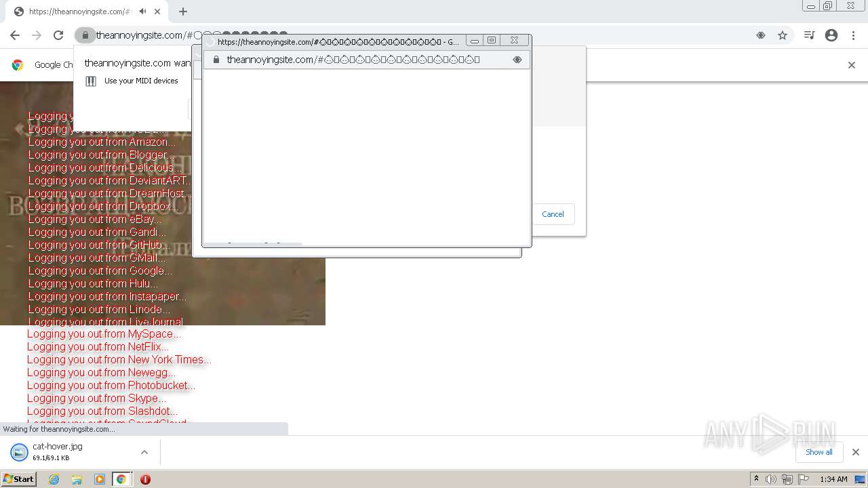The width and height of the screenshot is (868, 488).
Task: Click 'Logging you out from Newegg...' text
Action: 101,372
